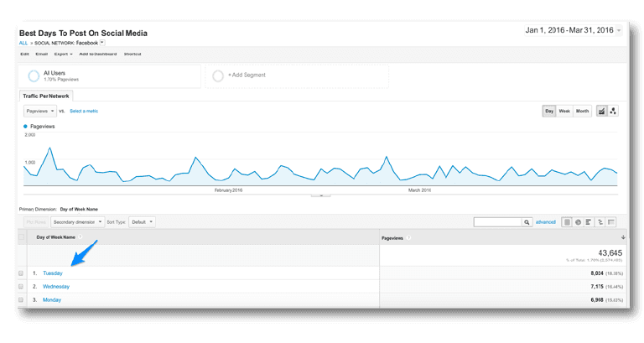The image size is (644, 343).
Task: Tick the checkbox for the Tuesday row
Action: pos(21,273)
